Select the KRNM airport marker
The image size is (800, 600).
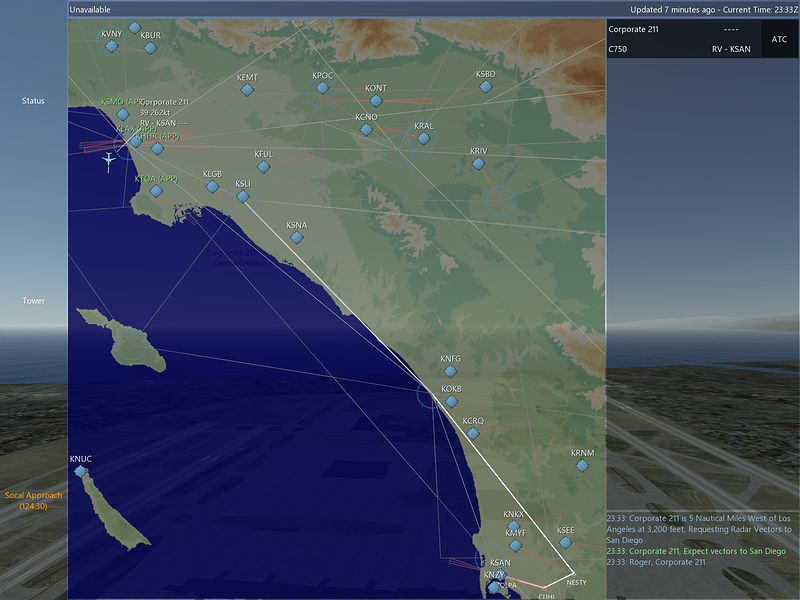tap(582, 465)
